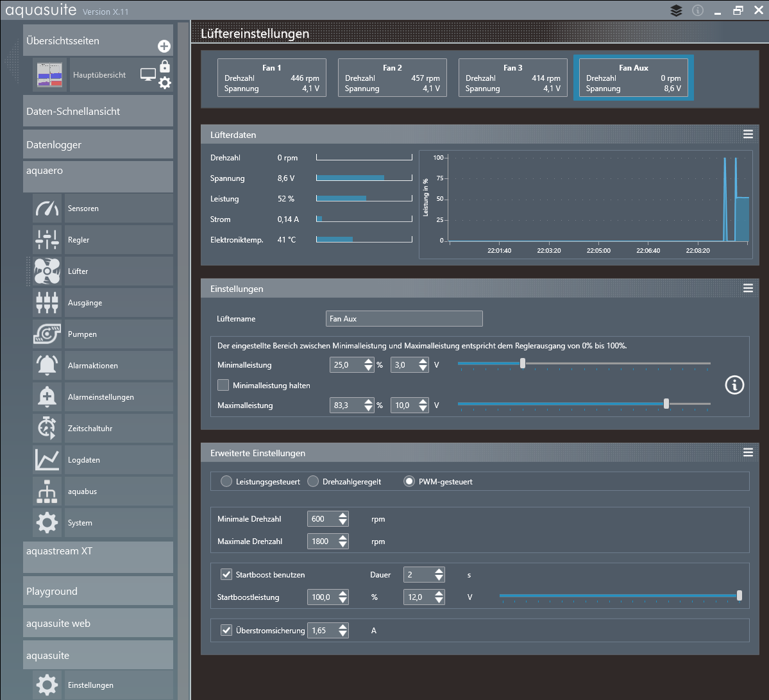Image resolution: width=769 pixels, height=700 pixels.
Task: Enable the Minimalleistung halten checkbox
Action: [223, 386]
